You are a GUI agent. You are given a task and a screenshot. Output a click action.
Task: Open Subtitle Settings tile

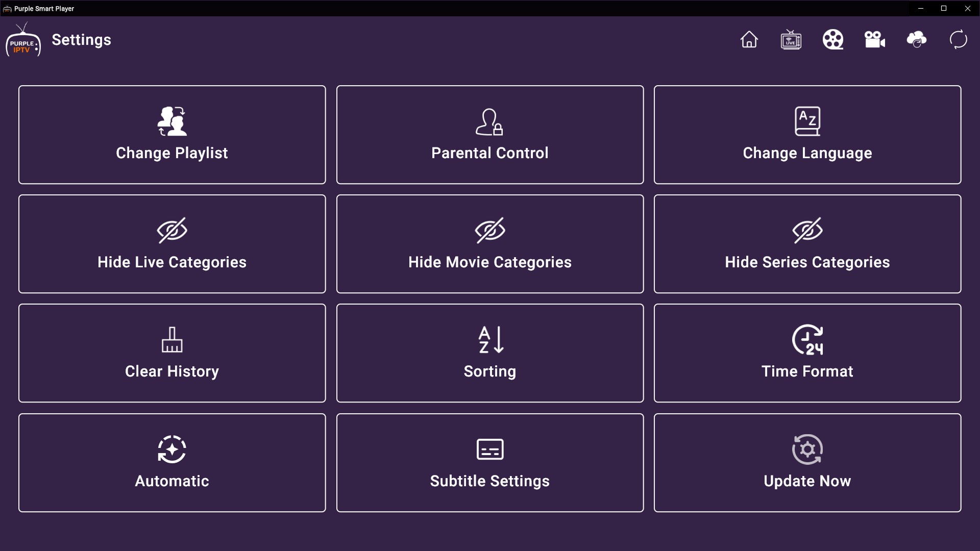pos(489,463)
